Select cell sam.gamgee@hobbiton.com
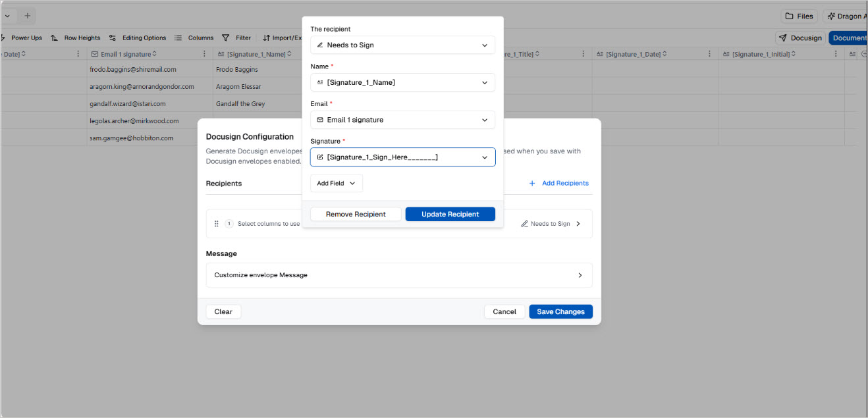The image size is (868, 418). 149,138
